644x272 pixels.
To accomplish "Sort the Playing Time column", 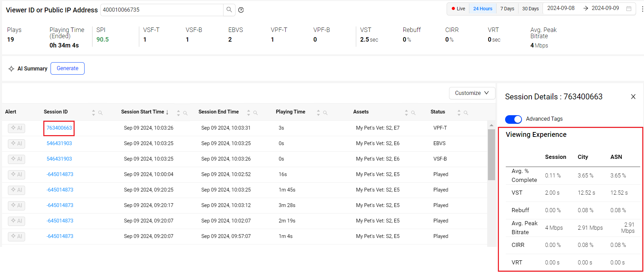I will 318,112.
